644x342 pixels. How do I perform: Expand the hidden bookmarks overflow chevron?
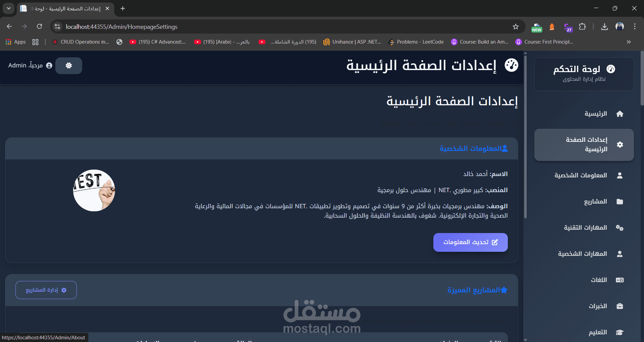coord(629,42)
